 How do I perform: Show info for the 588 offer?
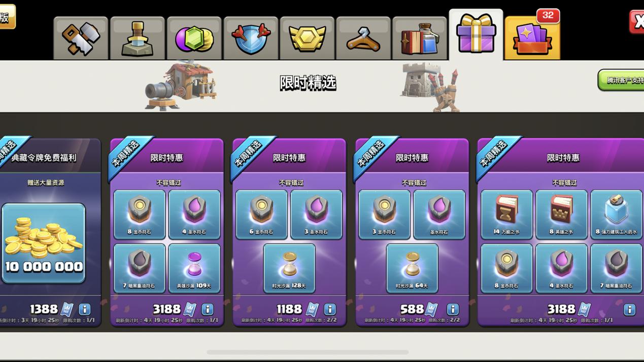(453, 309)
